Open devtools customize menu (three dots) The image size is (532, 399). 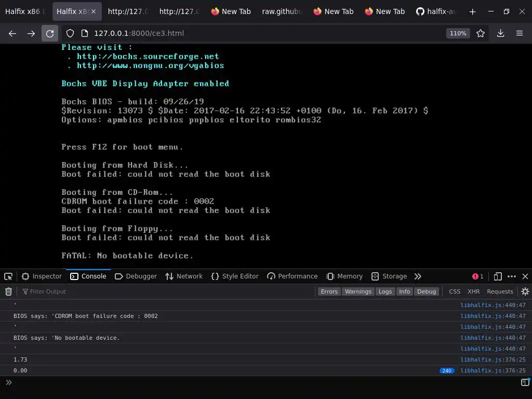pos(512,276)
